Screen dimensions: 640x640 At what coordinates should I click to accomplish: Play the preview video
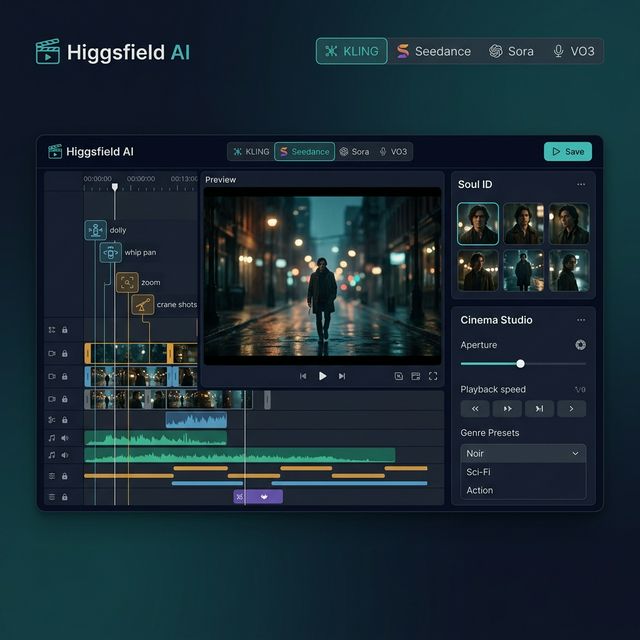(322, 376)
